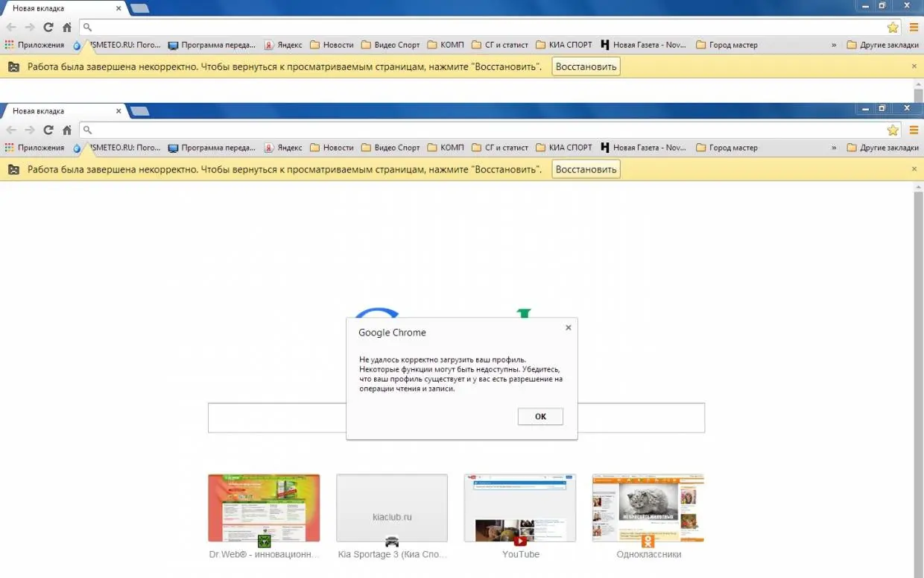Expand Город мастер folder in the top window
This screenshot has width=924, height=578.
[x=727, y=45]
